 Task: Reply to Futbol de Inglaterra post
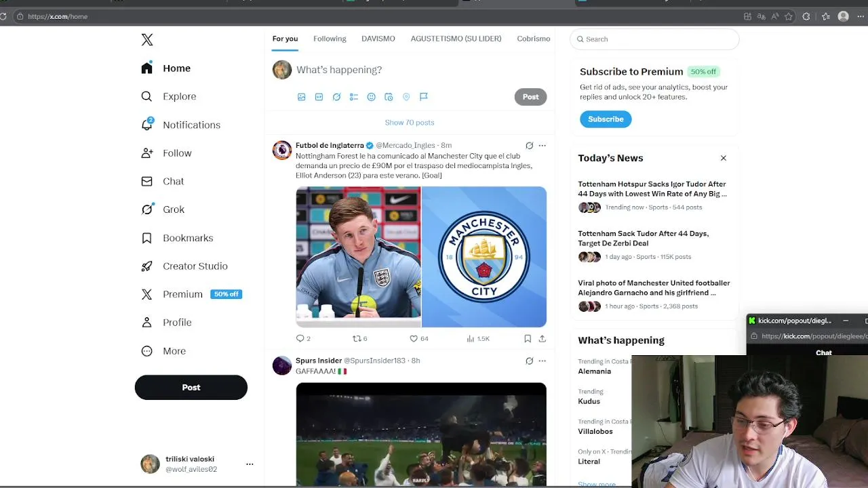[x=303, y=339]
